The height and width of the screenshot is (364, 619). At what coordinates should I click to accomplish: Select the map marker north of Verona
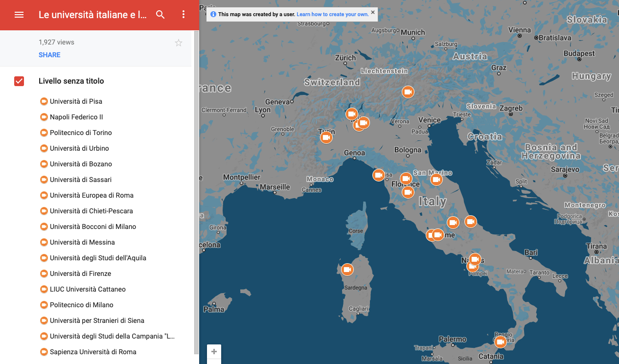(x=408, y=92)
